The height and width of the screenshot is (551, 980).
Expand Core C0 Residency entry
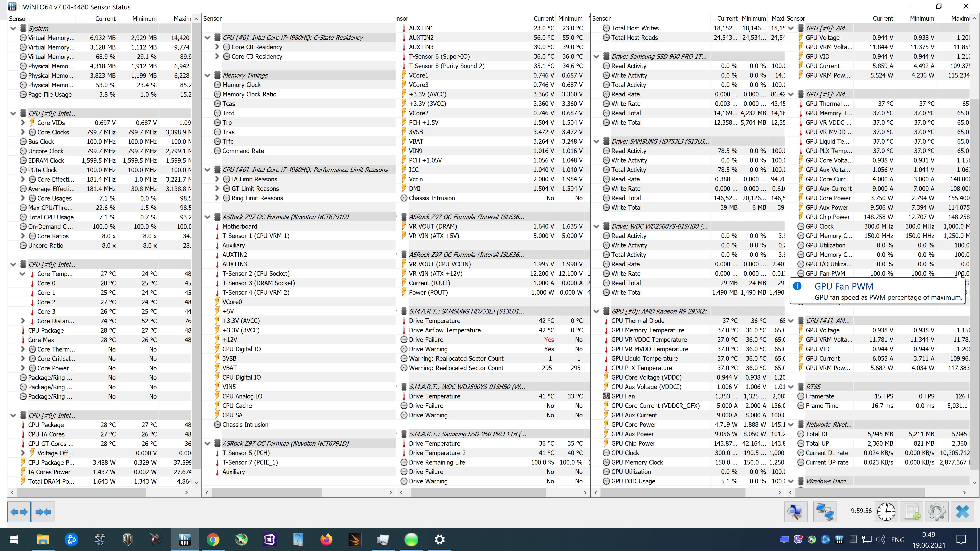pos(217,47)
